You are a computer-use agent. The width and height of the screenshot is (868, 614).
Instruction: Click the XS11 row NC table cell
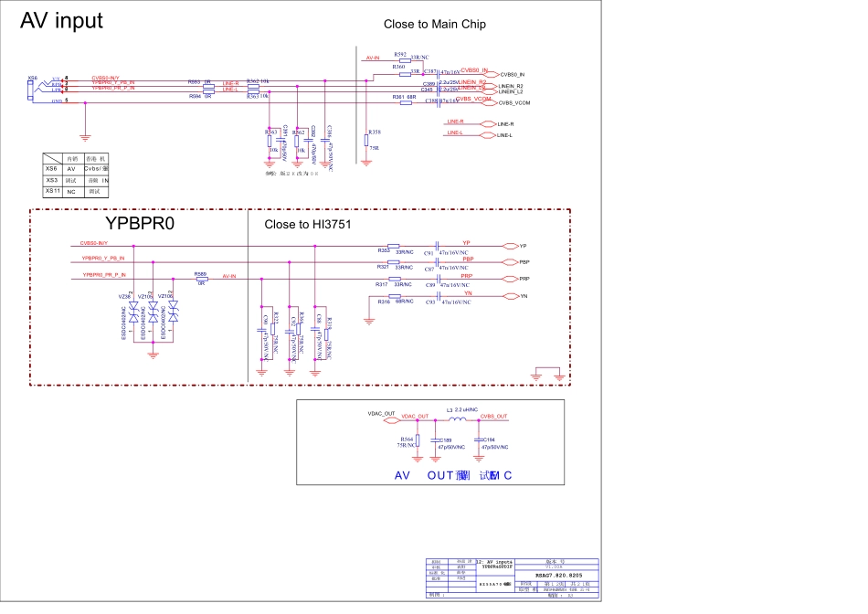pos(71,192)
